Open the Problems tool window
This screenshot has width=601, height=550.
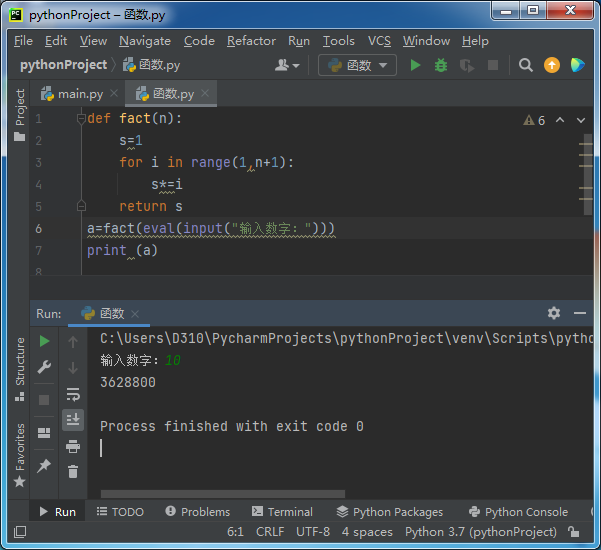pyautogui.click(x=198, y=512)
